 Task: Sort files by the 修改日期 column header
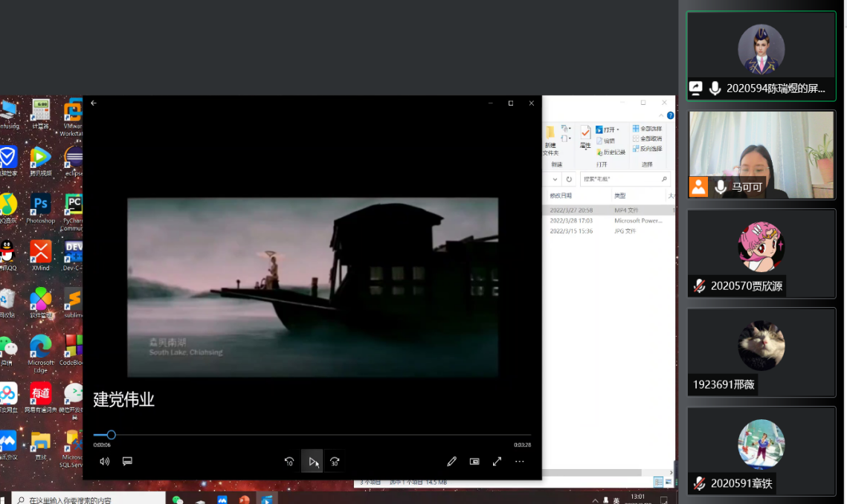click(561, 196)
